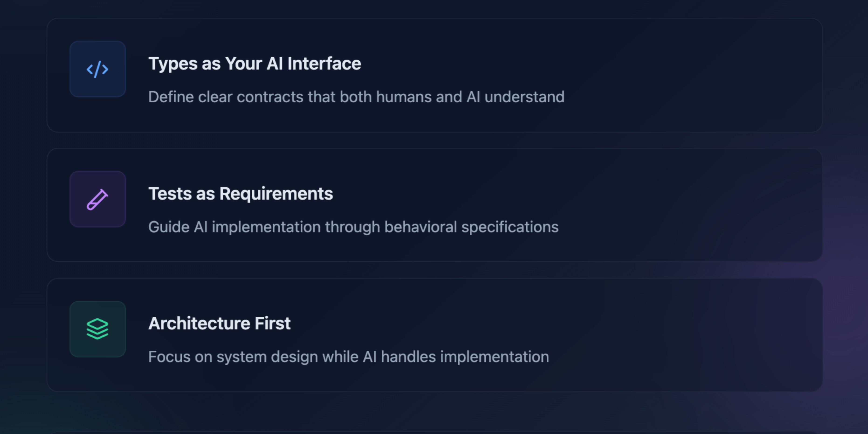Click the word 'understand' in first description
868x434 pixels.
[x=524, y=97]
